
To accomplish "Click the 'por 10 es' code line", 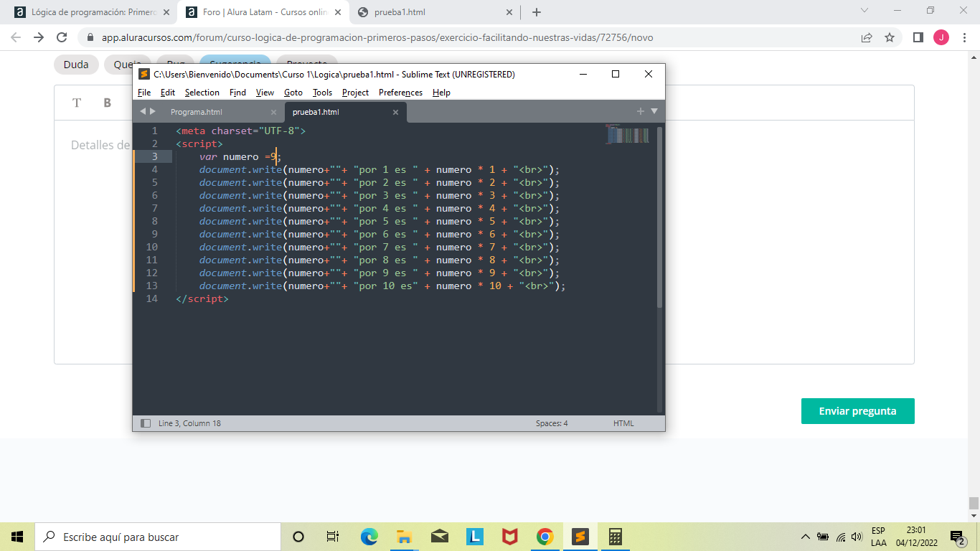I will pos(382,286).
